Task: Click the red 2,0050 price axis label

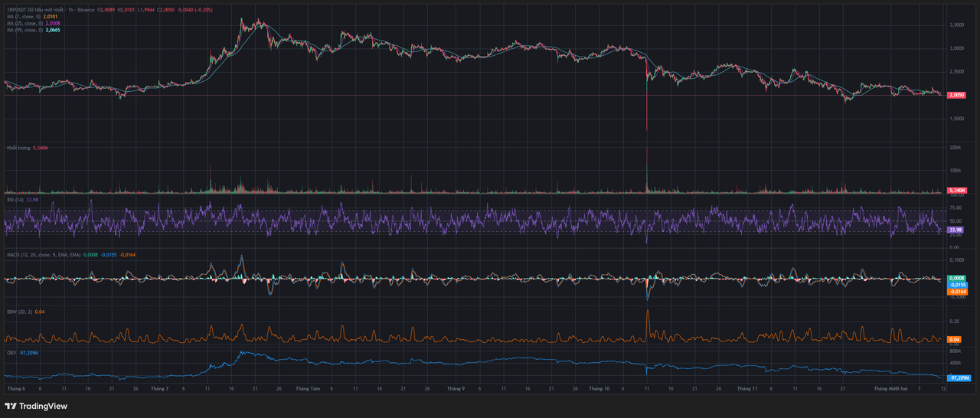Action: (x=956, y=95)
